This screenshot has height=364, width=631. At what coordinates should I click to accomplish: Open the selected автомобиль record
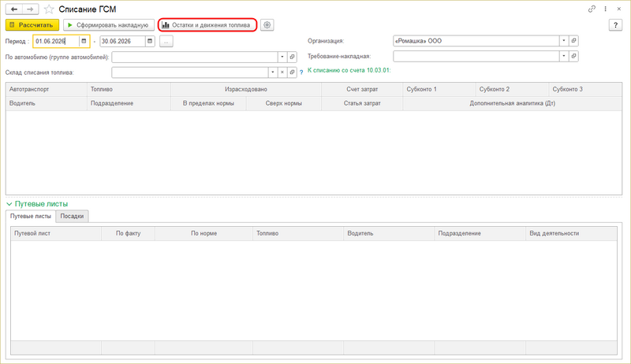tap(292, 57)
